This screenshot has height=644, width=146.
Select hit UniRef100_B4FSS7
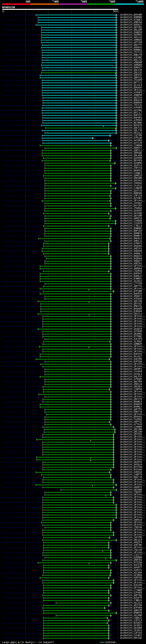(131, 115)
